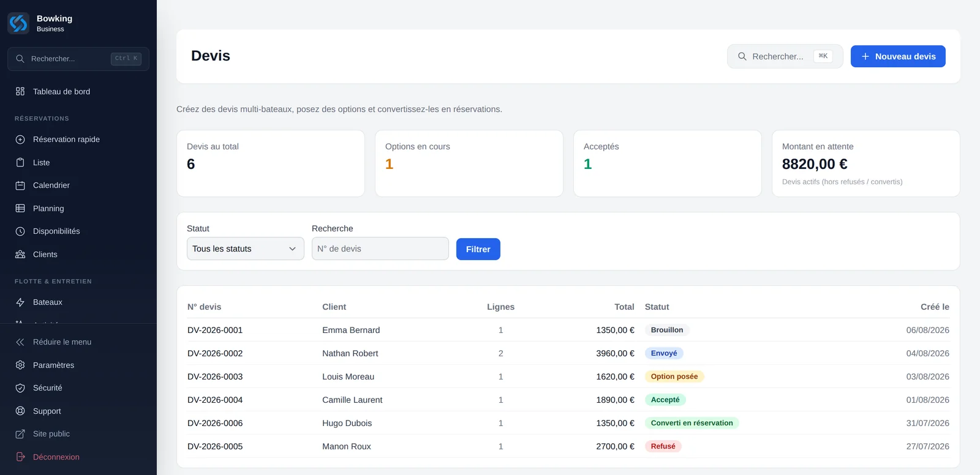Open the Bateaux lightning icon
The width and height of the screenshot is (980, 475).
pyautogui.click(x=20, y=302)
